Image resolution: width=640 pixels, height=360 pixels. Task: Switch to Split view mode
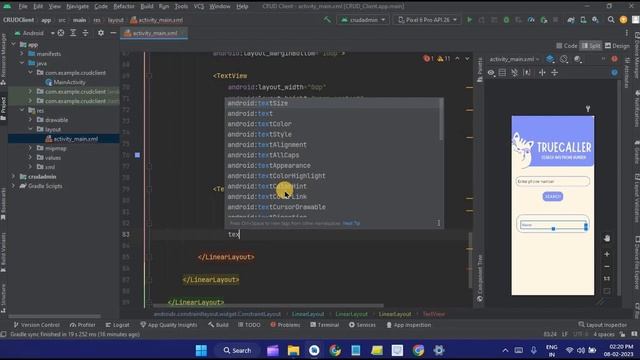pos(591,46)
